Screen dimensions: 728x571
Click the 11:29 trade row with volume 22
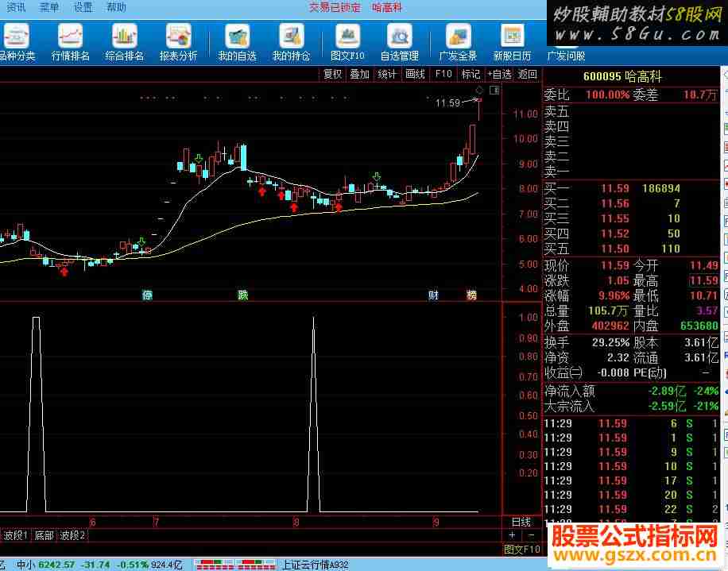631,509
